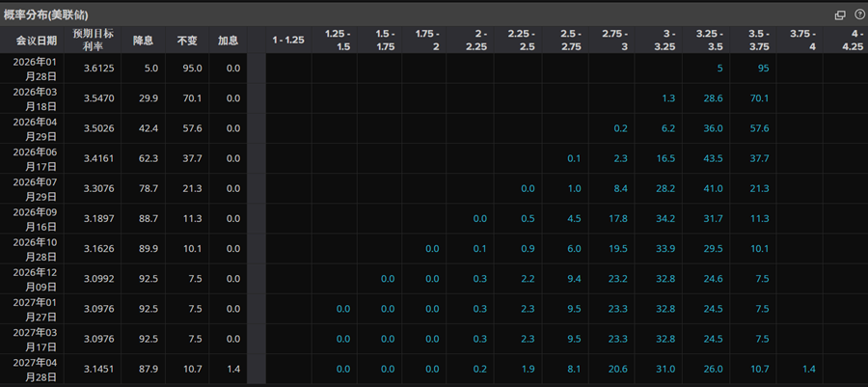The height and width of the screenshot is (387, 868).
Task: Select the 3.25 - 3.5 rate range header
Action: point(710,41)
